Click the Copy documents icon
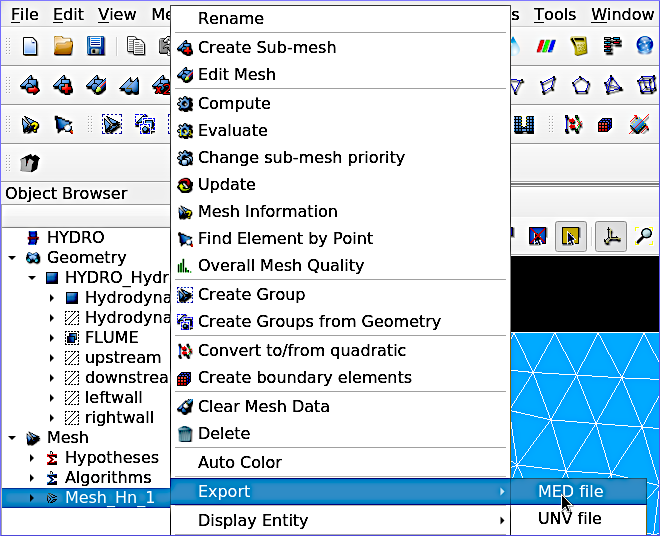This screenshot has width=660, height=536. click(136, 45)
